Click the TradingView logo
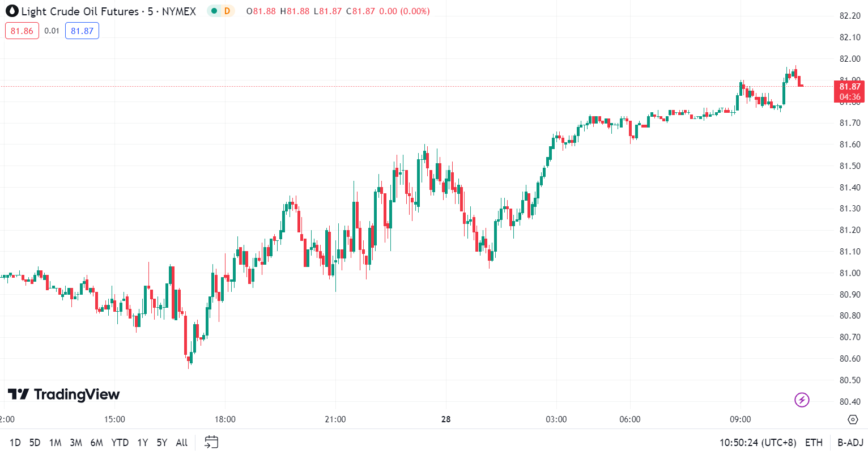 point(63,394)
